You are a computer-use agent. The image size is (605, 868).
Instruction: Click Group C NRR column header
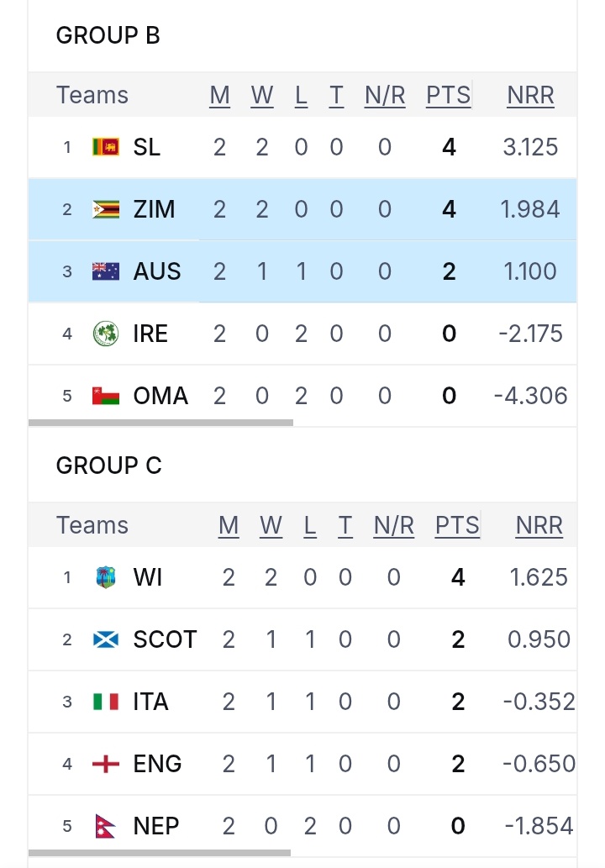coord(539,526)
